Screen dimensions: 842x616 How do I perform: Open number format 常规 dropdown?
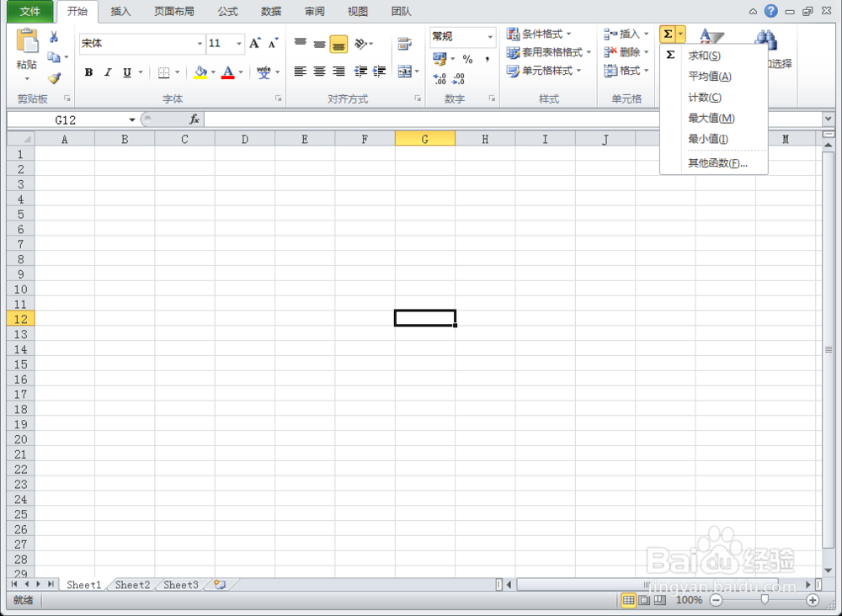490,36
